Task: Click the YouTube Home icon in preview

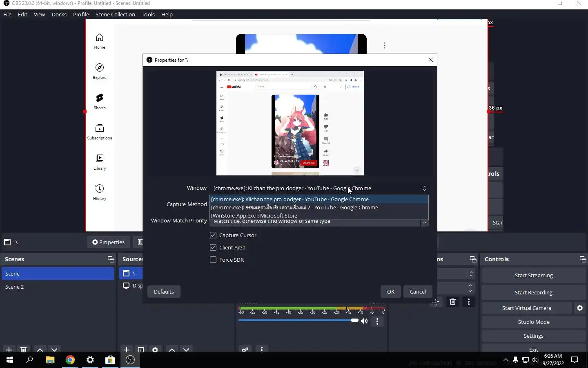Action: [100, 38]
